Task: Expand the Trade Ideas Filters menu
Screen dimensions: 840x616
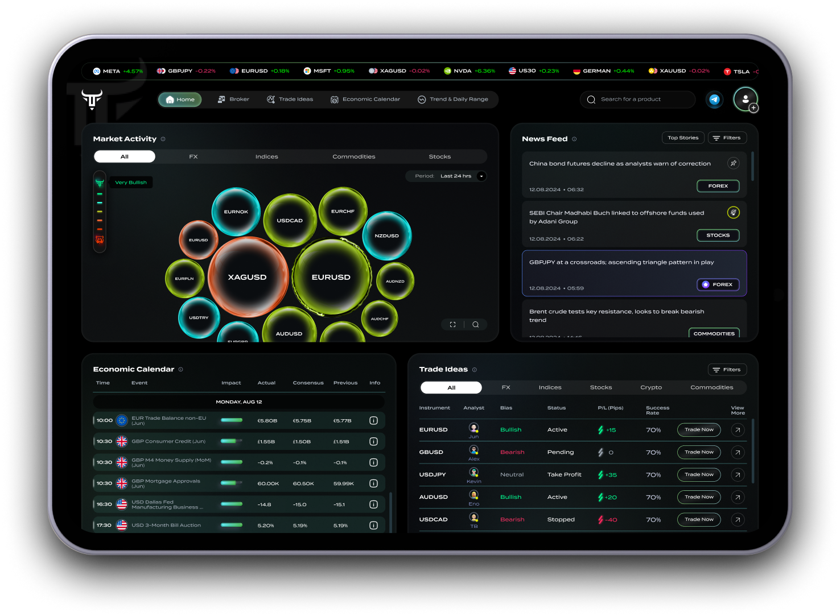Action: coord(727,370)
